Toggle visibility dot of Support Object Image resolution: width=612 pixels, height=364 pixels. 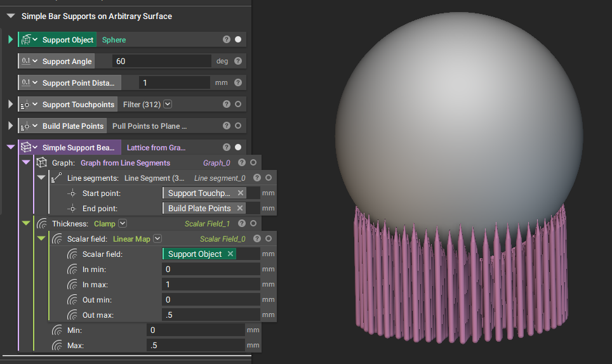click(x=238, y=39)
